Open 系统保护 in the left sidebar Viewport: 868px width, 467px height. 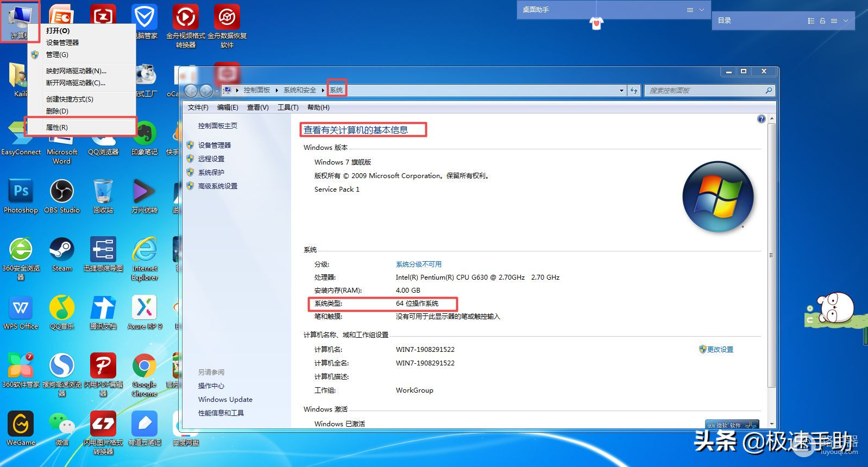[x=211, y=172]
